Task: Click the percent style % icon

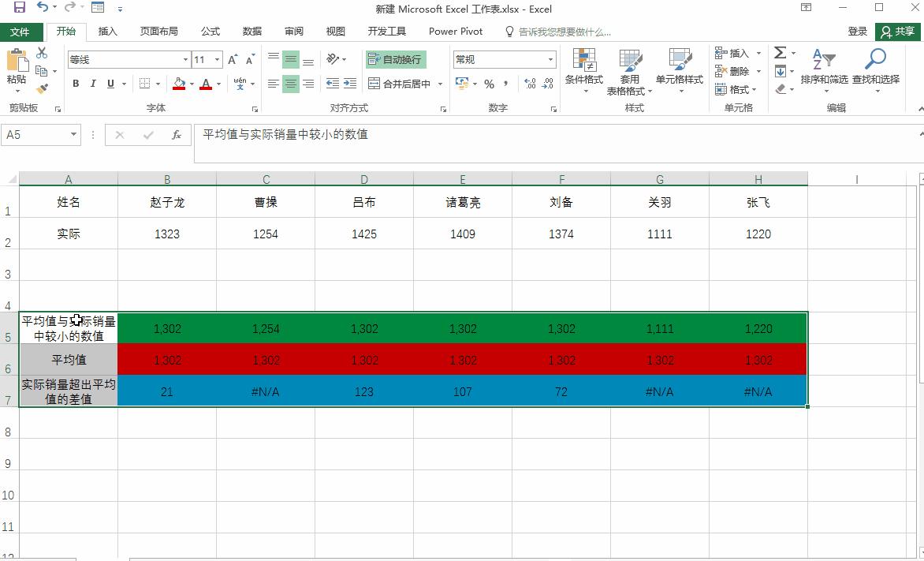Action: coord(489,82)
